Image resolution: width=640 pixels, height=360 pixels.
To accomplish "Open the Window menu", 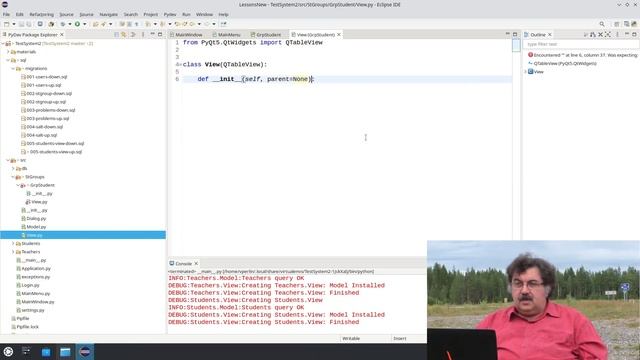I will point(204,14).
